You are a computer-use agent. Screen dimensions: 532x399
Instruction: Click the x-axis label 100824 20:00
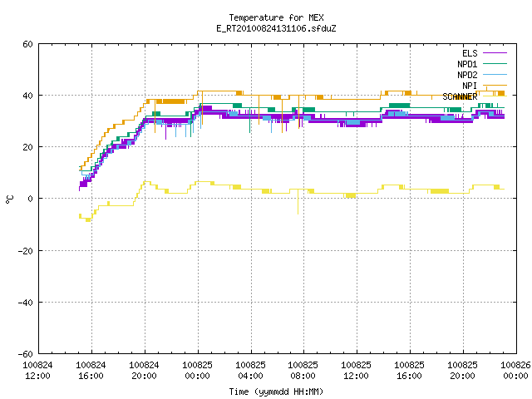click(144, 371)
